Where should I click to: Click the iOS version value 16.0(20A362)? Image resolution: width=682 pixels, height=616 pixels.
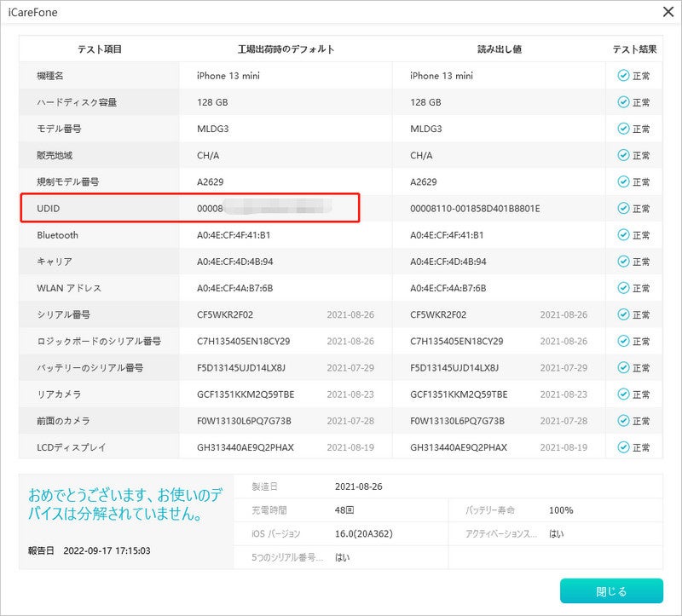click(364, 533)
